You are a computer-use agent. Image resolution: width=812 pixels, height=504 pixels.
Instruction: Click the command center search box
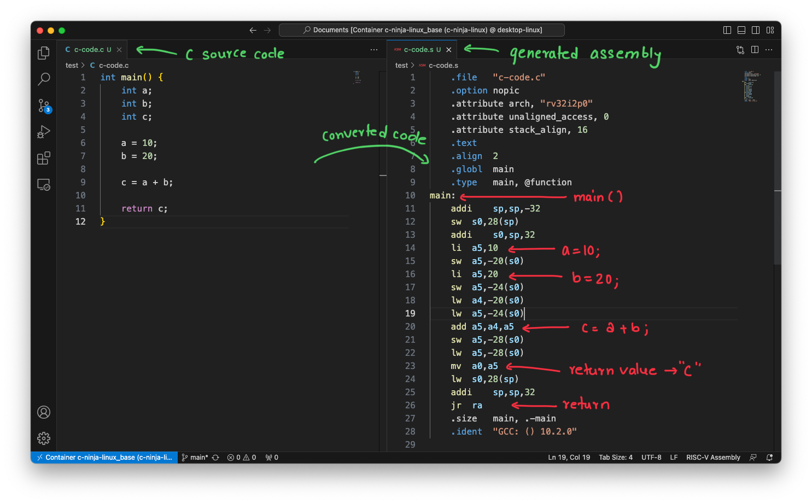pyautogui.click(x=422, y=30)
